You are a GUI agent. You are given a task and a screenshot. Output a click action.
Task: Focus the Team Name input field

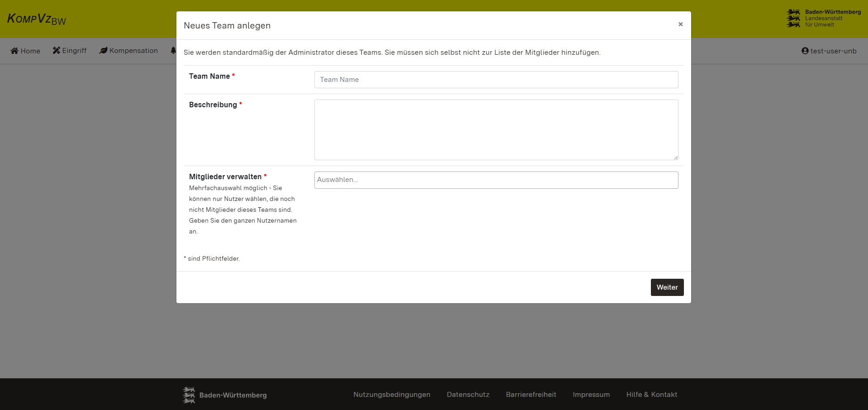(x=496, y=80)
